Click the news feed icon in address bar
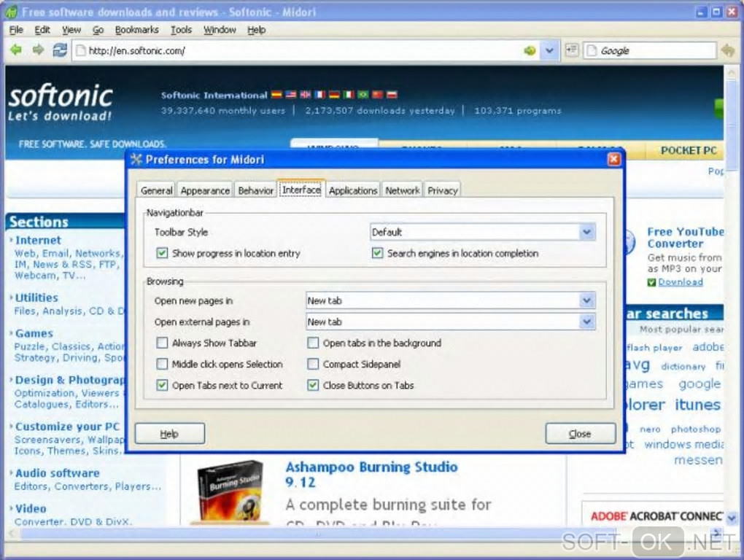744x560 pixels. coord(530,51)
